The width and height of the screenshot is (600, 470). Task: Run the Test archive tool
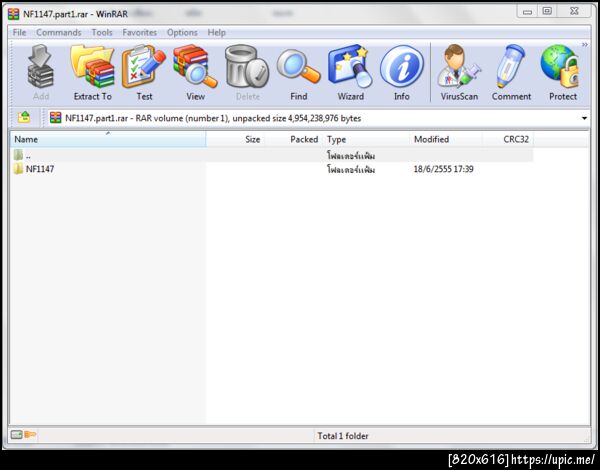144,72
